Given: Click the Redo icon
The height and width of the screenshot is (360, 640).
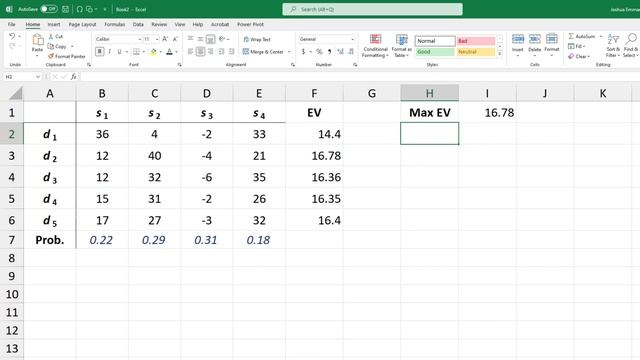Looking at the screenshot, I should click(x=12, y=46).
